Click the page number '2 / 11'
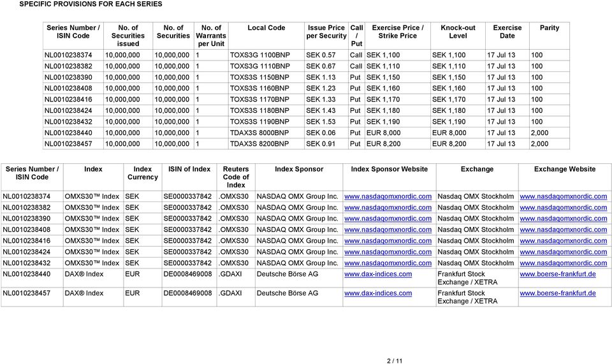612x364 pixels. pyautogui.click(x=394, y=361)
